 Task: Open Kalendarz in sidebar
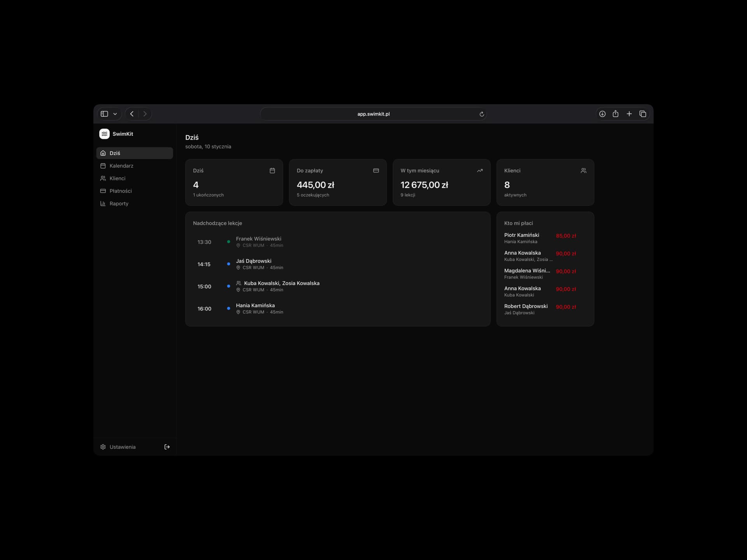(121, 166)
